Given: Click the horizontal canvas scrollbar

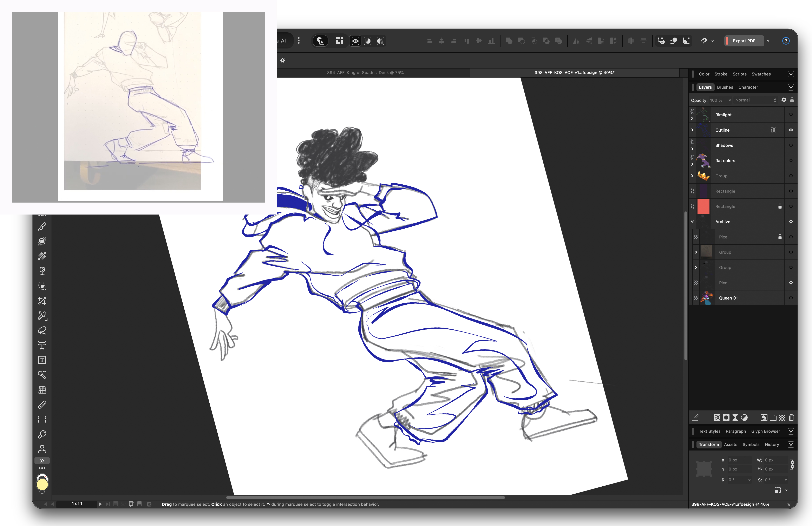Looking at the screenshot, I should tap(365, 497).
